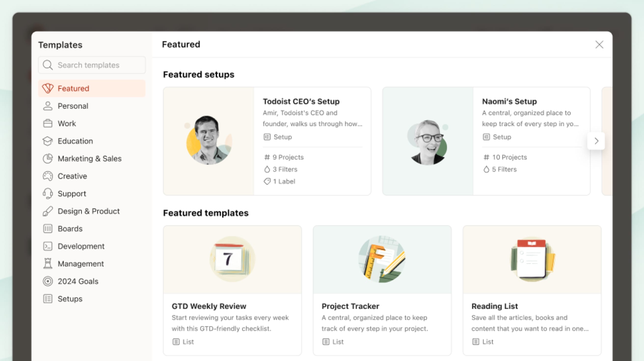Click the Marketing & Sales pie chart icon
This screenshot has width=644, height=361.
(x=48, y=158)
